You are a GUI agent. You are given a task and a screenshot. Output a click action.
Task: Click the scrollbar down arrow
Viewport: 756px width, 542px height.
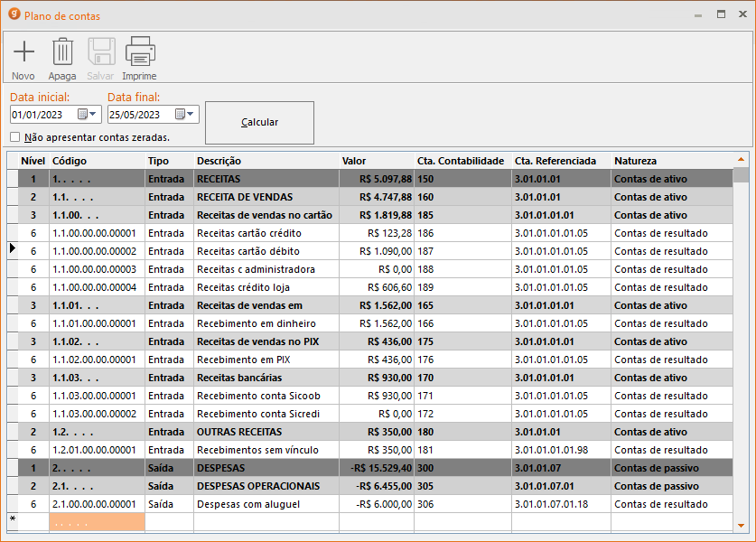pyautogui.click(x=741, y=526)
